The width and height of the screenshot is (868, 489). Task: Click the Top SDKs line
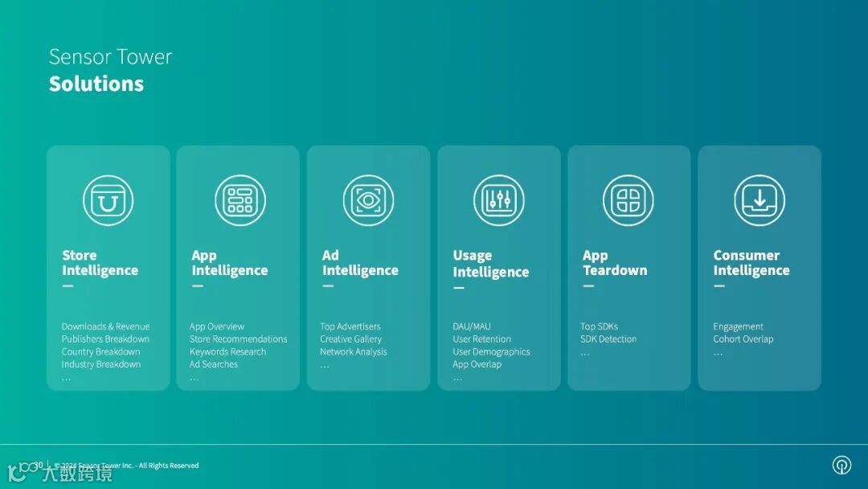[599, 327]
